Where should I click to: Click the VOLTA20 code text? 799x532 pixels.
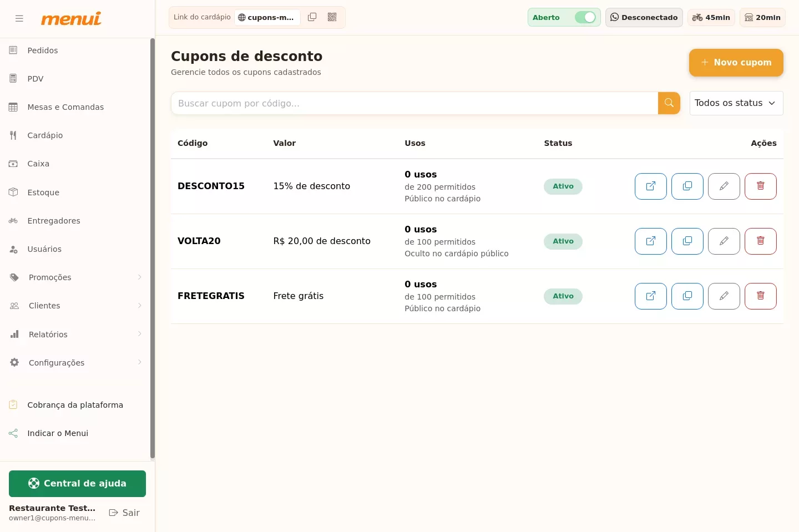point(199,241)
